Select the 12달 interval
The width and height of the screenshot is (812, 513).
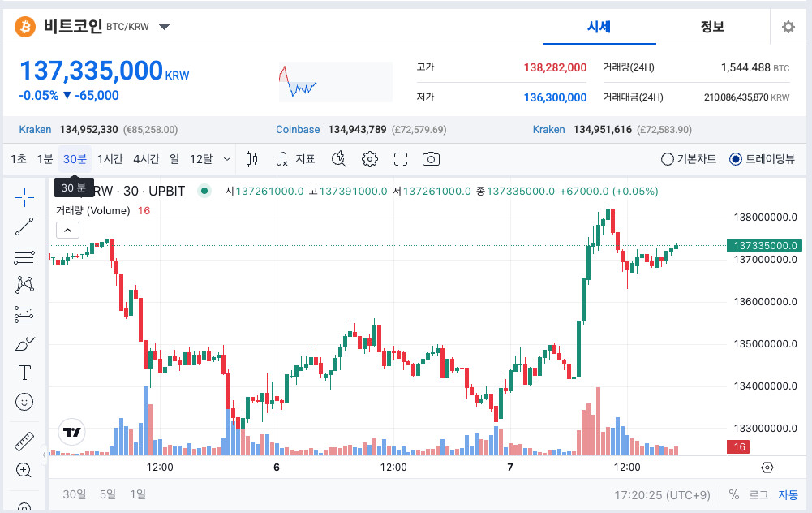tap(201, 159)
